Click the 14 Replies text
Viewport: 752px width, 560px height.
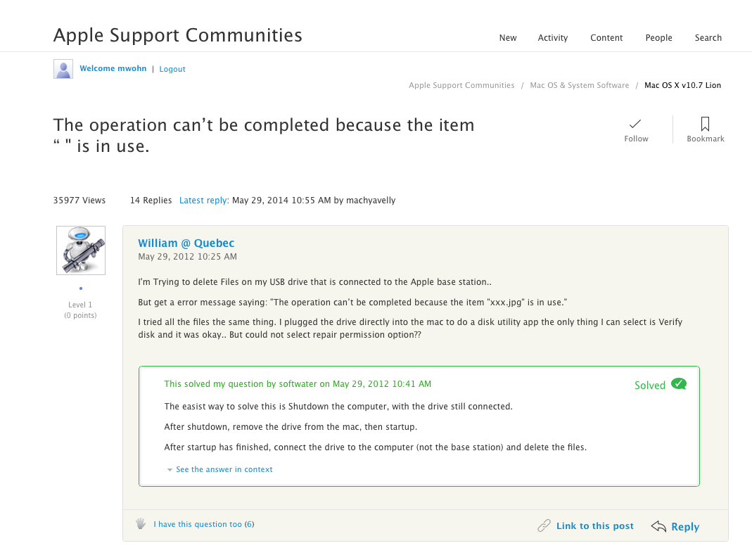(x=151, y=201)
